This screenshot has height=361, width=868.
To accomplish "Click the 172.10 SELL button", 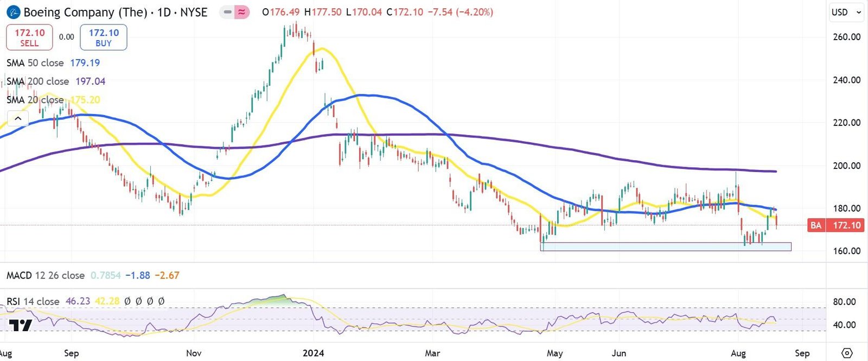I will coord(29,37).
